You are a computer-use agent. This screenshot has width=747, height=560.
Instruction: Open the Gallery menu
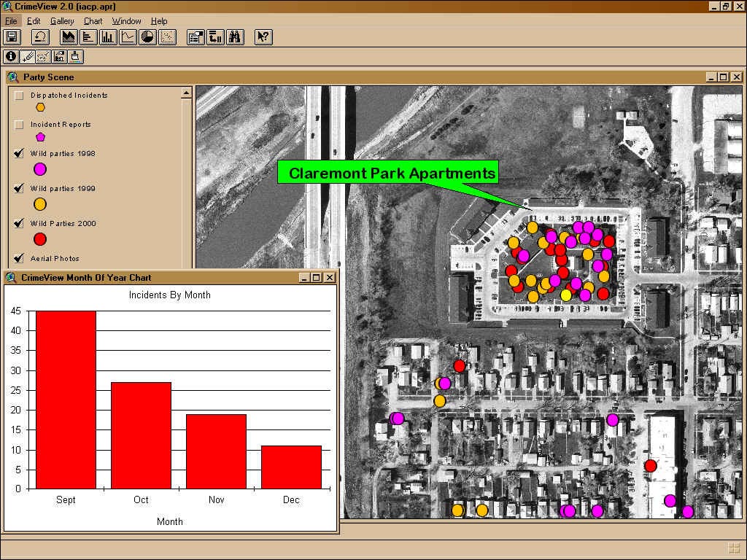[62, 21]
